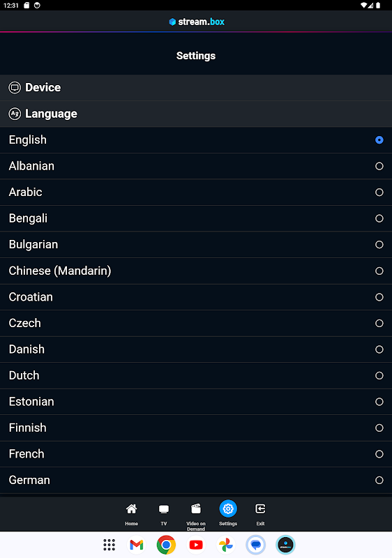Open Google Photos from the taskbar

[x=226, y=545]
